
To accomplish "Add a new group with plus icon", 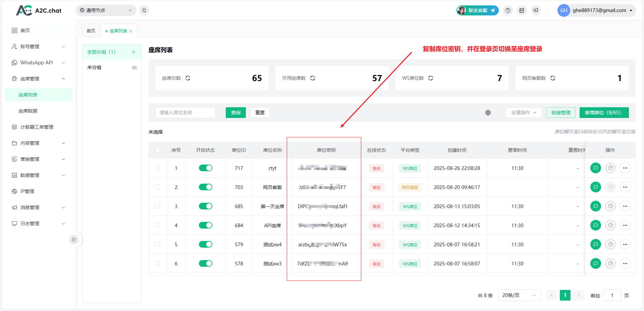I will click(133, 52).
